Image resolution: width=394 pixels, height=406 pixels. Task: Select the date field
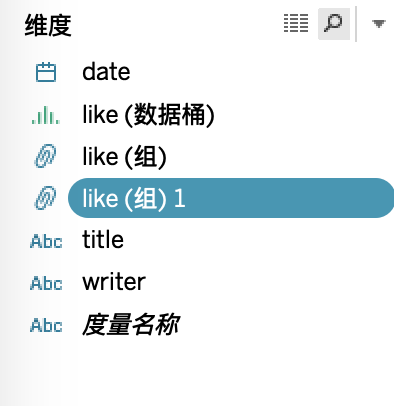tap(106, 72)
